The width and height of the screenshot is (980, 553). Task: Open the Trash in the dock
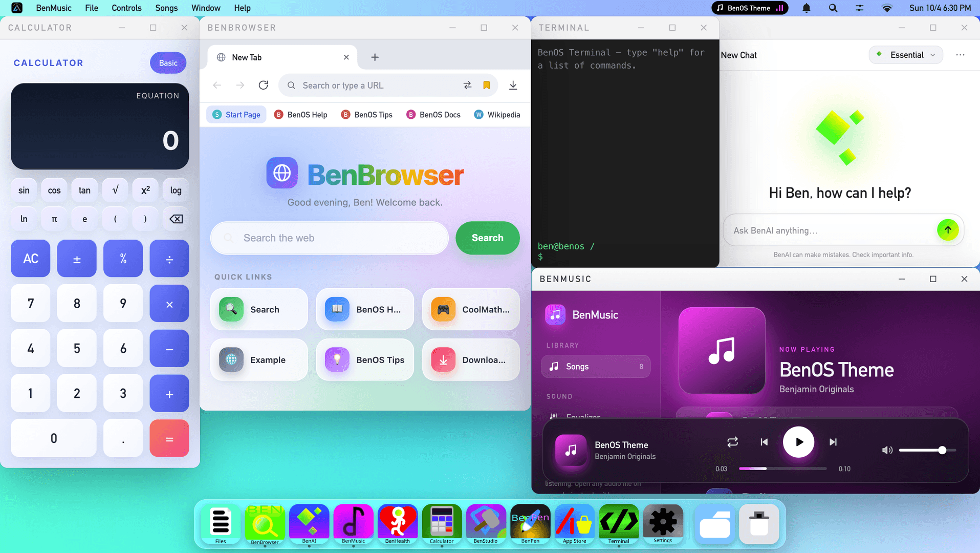click(759, 524)
